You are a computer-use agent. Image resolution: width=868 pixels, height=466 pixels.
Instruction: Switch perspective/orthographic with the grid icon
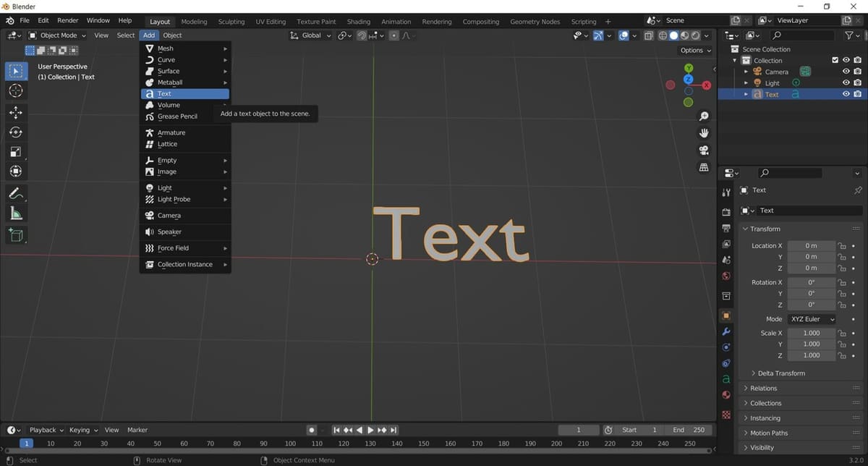704,167
